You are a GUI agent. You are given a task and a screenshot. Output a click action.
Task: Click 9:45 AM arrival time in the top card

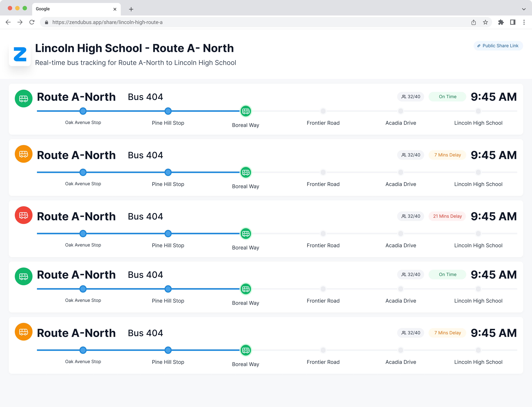point(494,97)
